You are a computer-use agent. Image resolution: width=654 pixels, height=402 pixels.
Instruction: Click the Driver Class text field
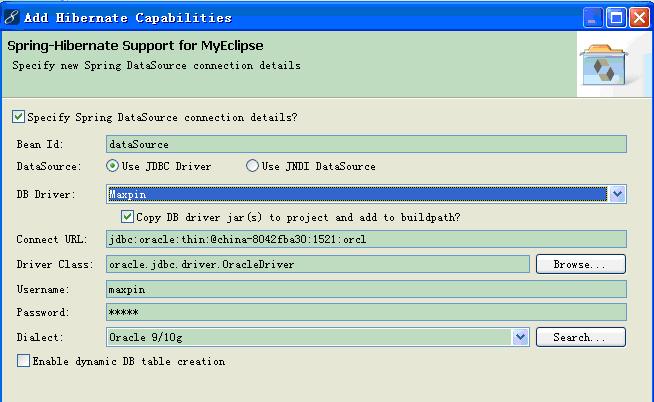[x=318, y=264]
